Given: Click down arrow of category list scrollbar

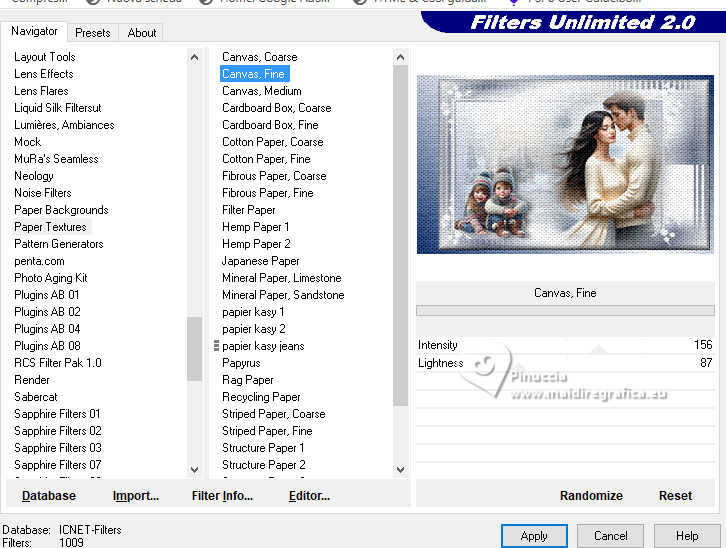Looking at the screenshot, I should pos(194,469).
